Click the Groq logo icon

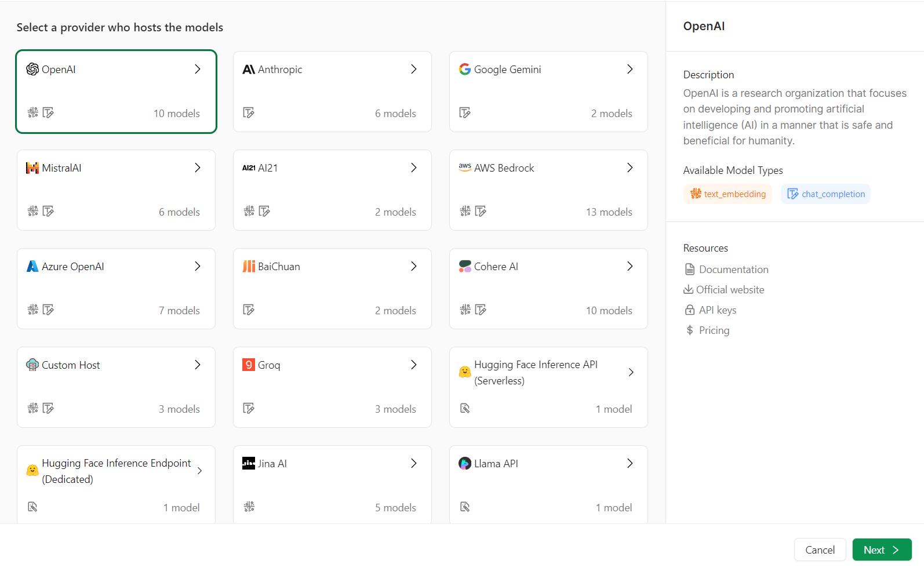(249, 365)
